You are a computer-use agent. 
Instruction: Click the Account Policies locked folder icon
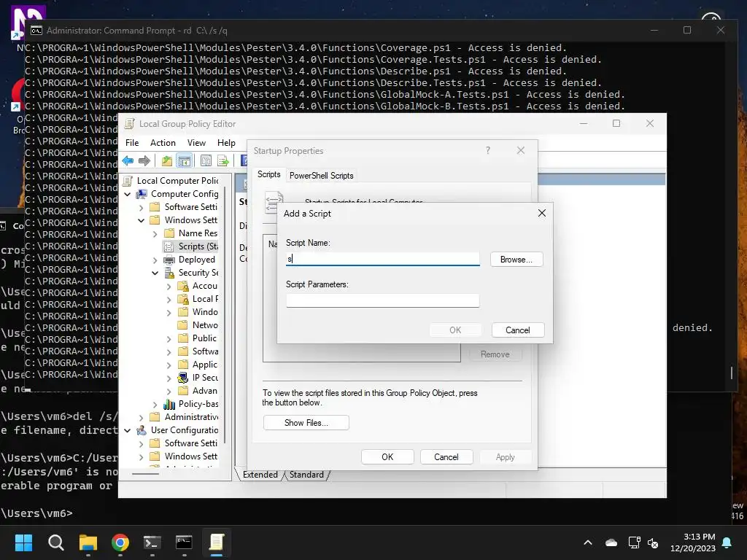[x=183, y=286]
